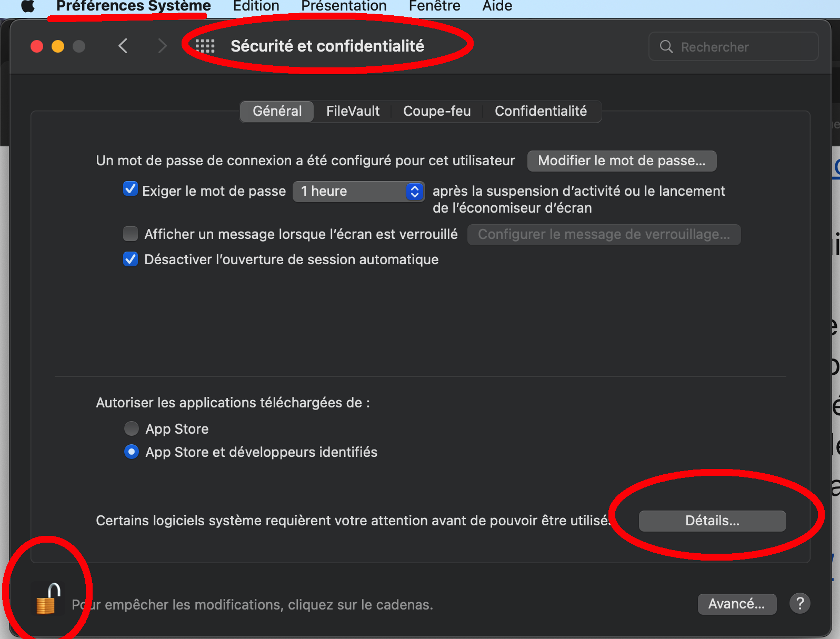
Task: Close the window with red button
Action: 37,46
